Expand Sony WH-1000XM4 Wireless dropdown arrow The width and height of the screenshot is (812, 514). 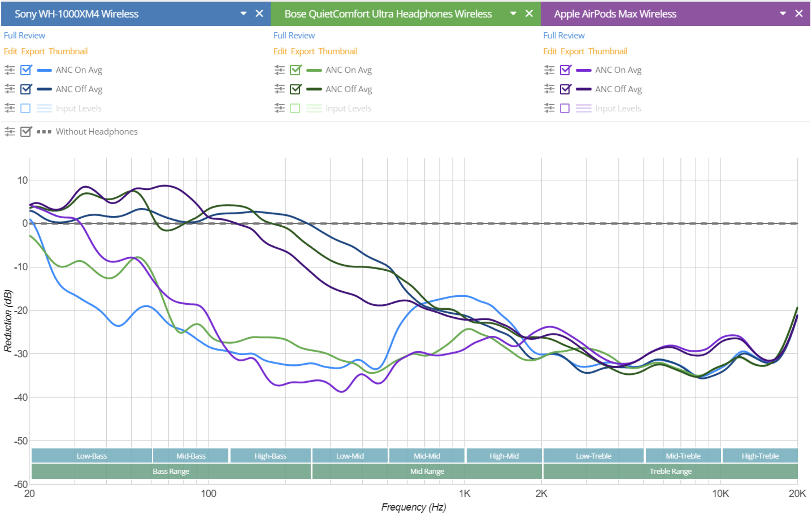tap(243, 14)
